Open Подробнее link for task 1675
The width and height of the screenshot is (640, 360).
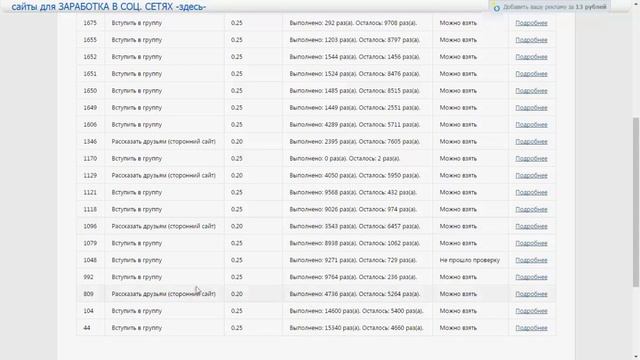(x=531, y=23)
